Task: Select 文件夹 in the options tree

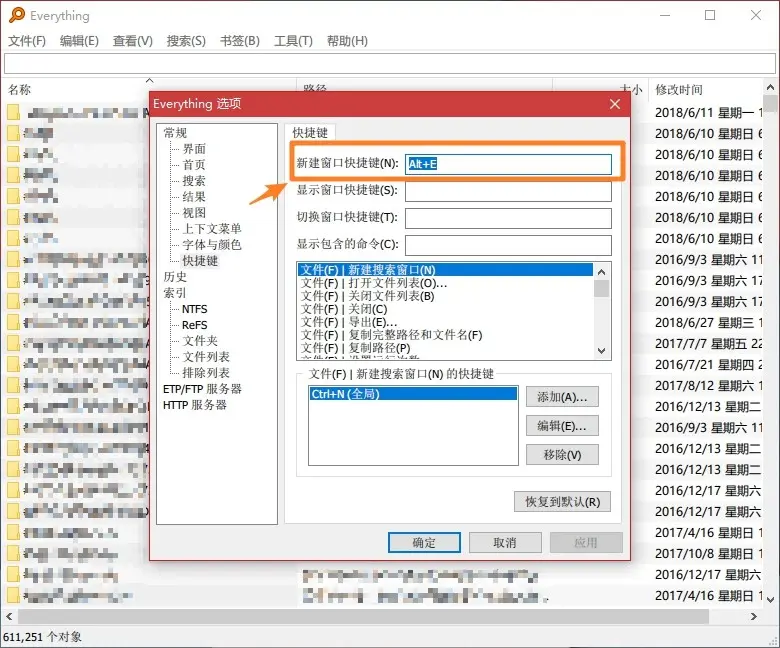Action: coord(200,341)
